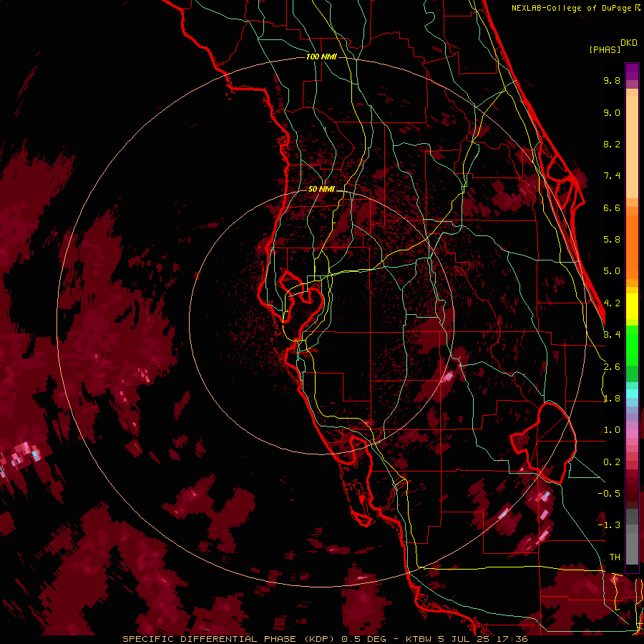The width and height of the screenshot is (644, 644).
Task: Select the 1.0 value on the scale
Action: tap(612, 430)
